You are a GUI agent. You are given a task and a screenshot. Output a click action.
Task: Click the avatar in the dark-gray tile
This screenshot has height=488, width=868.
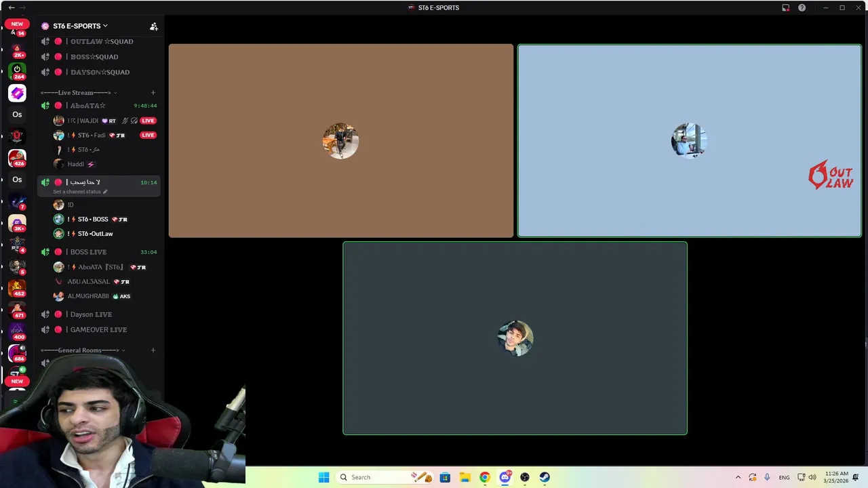point(515,338)
